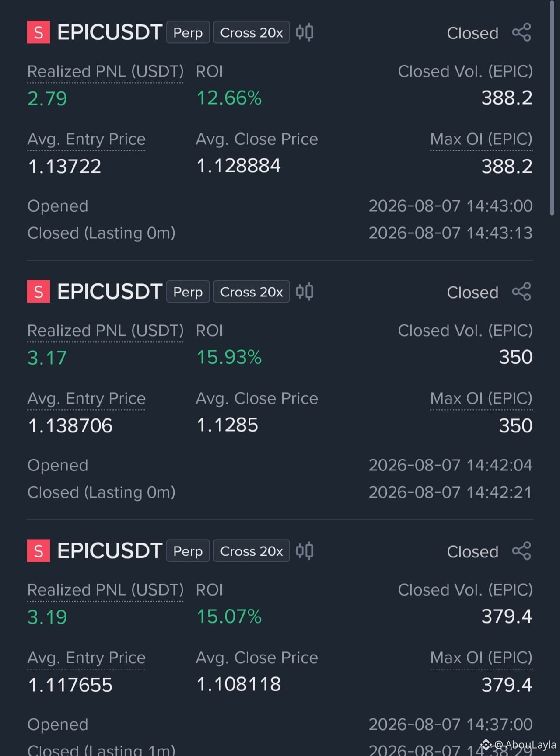Tap share icon on second EPICUSDT trade
560x756 pixels.
click(521, 292)
